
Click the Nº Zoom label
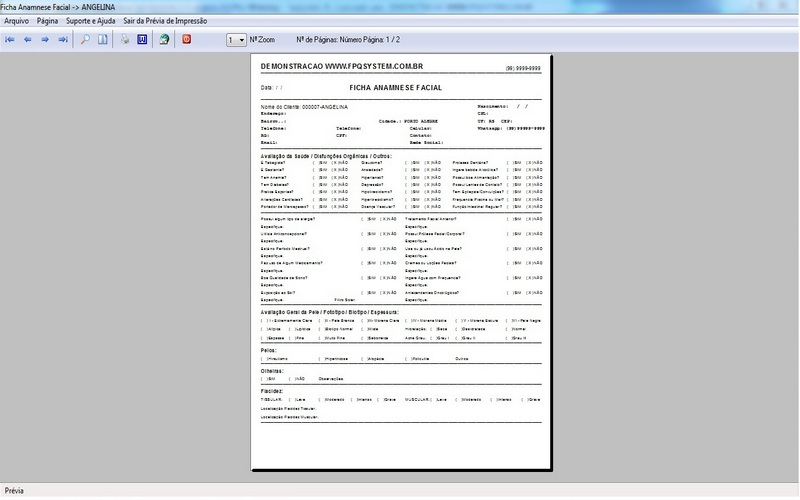pyautogui.click(x=262, y=40)
